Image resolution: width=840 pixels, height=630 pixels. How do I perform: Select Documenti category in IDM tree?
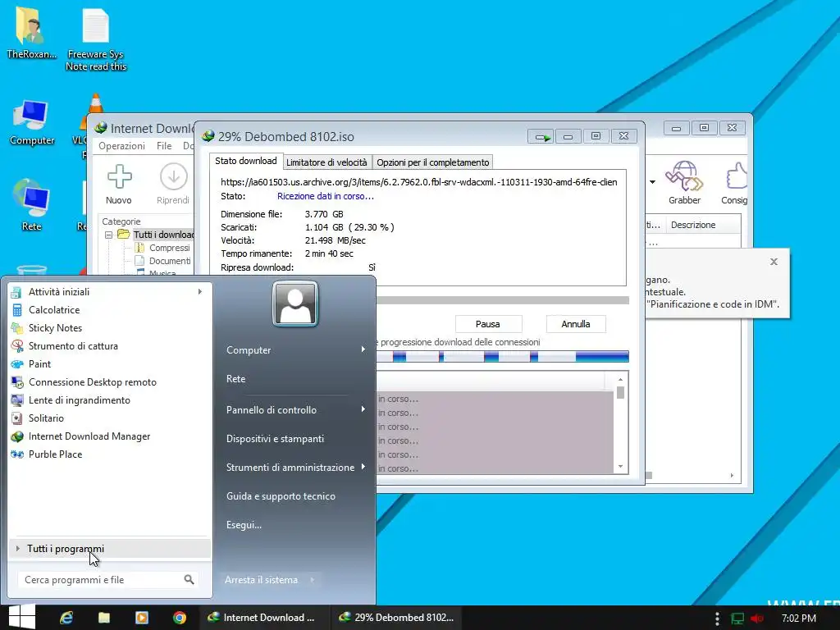tap(169, 261)
